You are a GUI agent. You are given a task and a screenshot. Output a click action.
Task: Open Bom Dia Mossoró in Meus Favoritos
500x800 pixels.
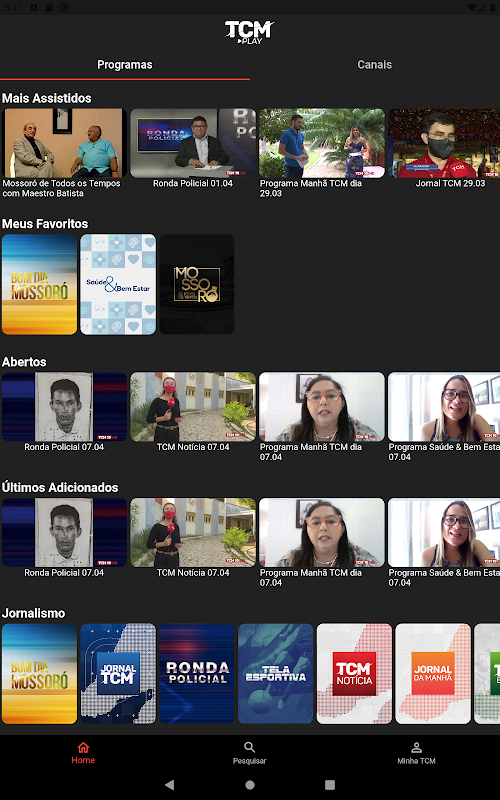[39, 284]
